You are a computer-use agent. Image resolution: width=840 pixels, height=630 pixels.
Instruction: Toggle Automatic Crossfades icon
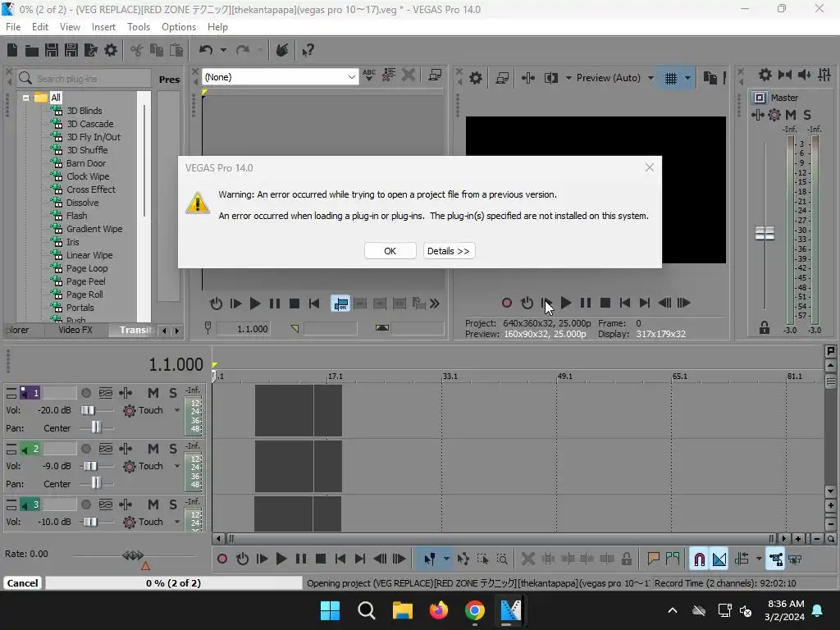719,559
